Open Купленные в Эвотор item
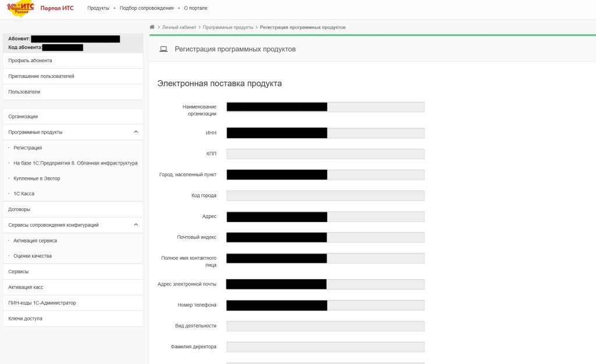The height and width of the screenshot is (364, 596). click(37, 179)
